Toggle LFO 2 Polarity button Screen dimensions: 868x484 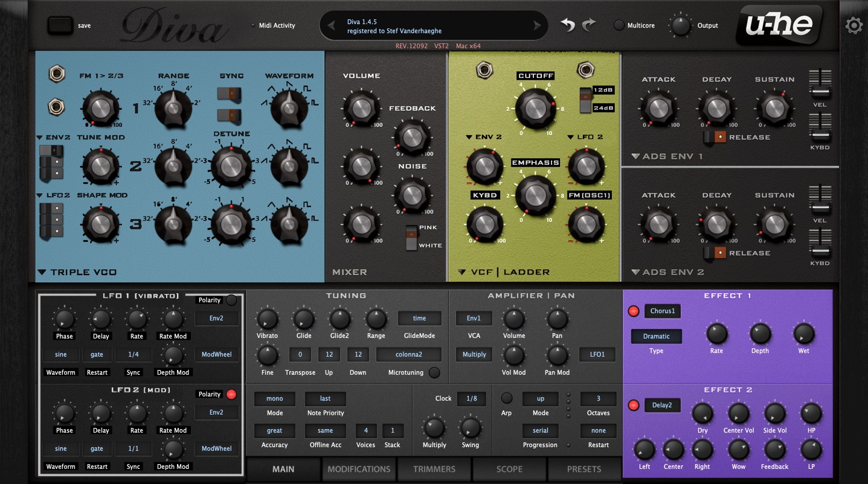tap(231, 394)
